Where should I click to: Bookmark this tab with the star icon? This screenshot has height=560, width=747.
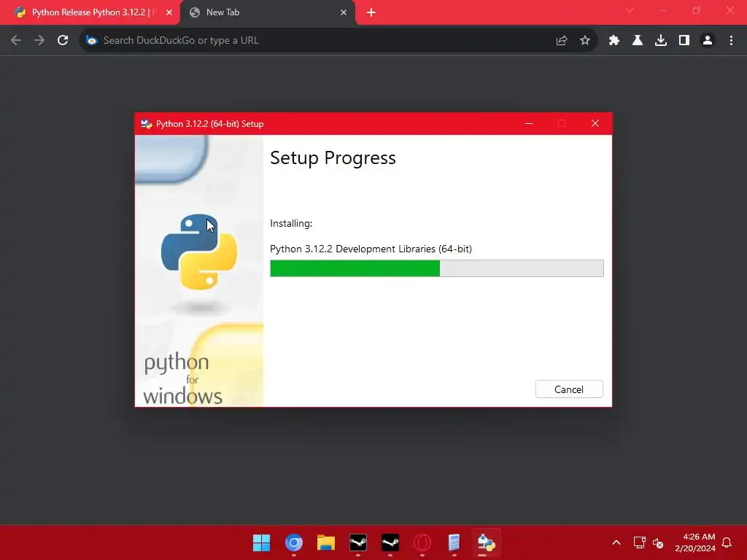(585, 41)
